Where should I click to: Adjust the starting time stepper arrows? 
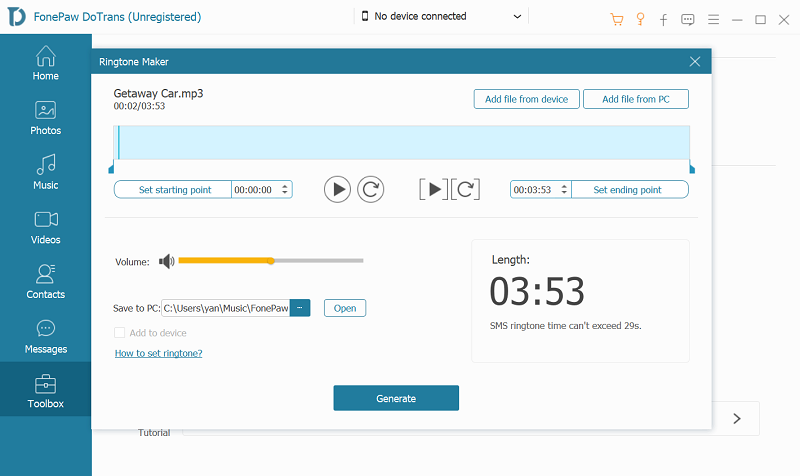tap(286, 189)
